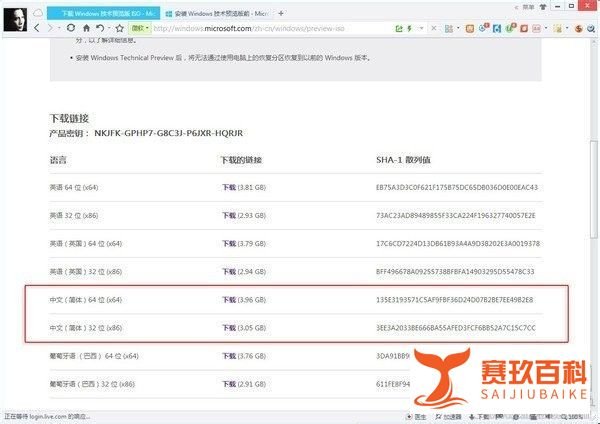The image size is (600, 424).
Task: Bookmark the page with the star icon
Action: [120, 28]
